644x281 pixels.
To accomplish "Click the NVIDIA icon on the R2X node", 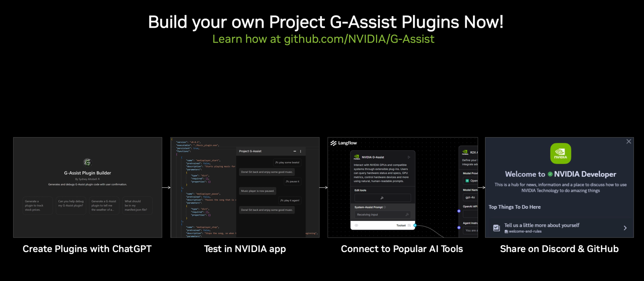I will coord(465,152).
